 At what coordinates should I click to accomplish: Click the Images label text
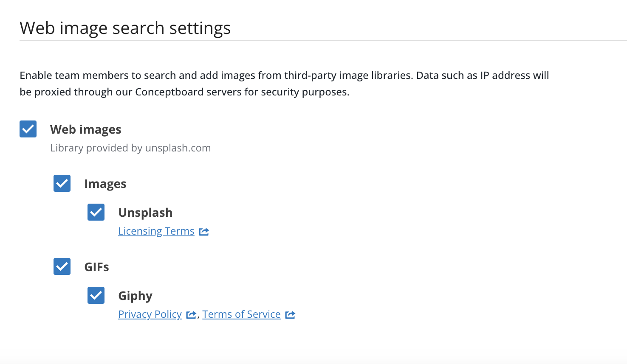(105, 184)
